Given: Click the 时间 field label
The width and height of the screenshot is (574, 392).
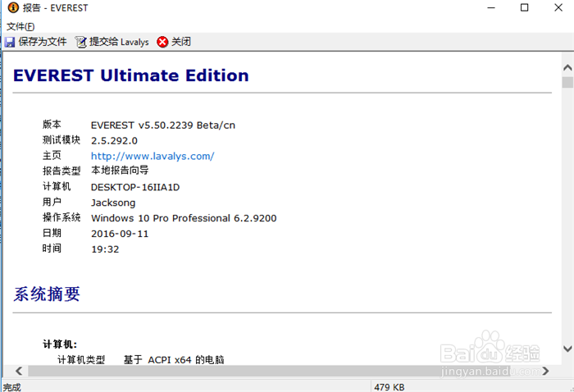Looking at the screenshot, I should [52, 248].
